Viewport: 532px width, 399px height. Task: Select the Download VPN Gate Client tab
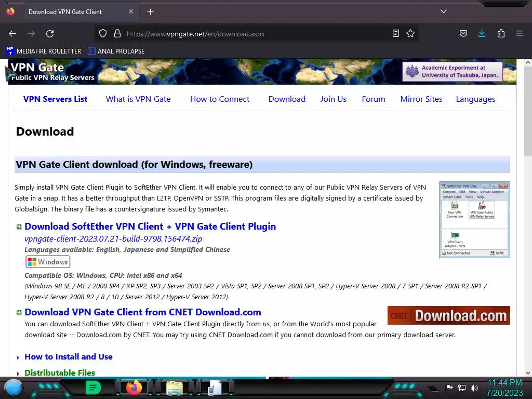[x=81, y=12]
